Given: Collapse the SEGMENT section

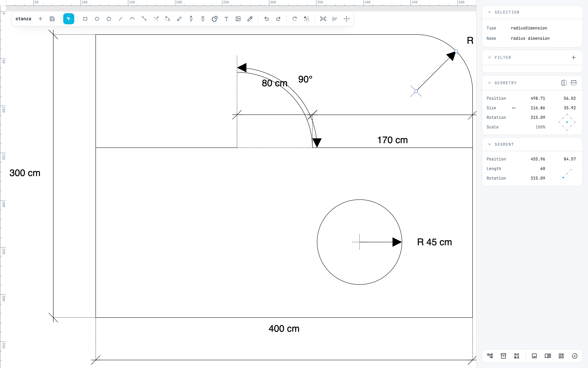Looking at the screenshot, I should (489, 144).
